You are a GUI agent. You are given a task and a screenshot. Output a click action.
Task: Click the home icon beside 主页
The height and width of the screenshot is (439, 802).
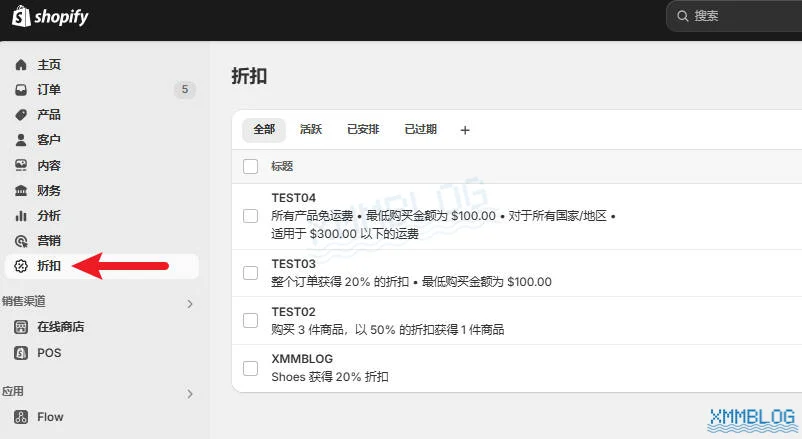tap(21, 64)
